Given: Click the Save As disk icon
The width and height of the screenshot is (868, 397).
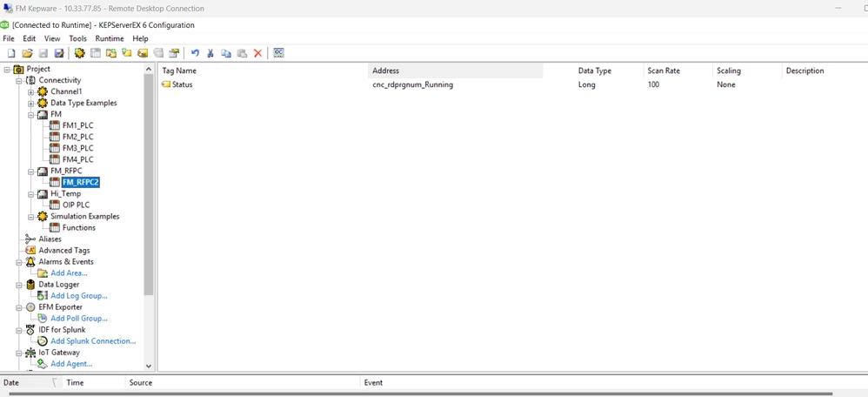Looking at the screenshot, I should click(59, 53).
